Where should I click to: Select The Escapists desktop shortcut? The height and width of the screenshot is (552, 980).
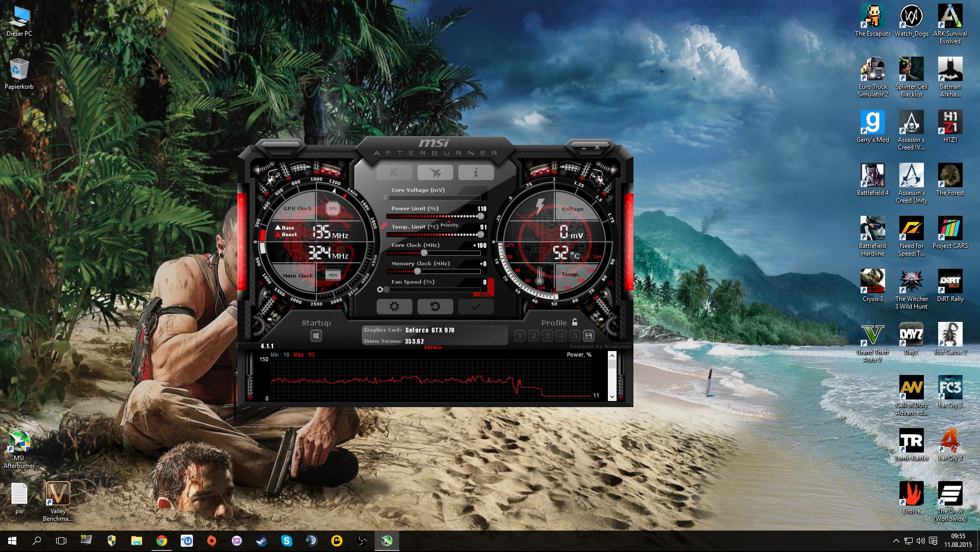[872, 20]
